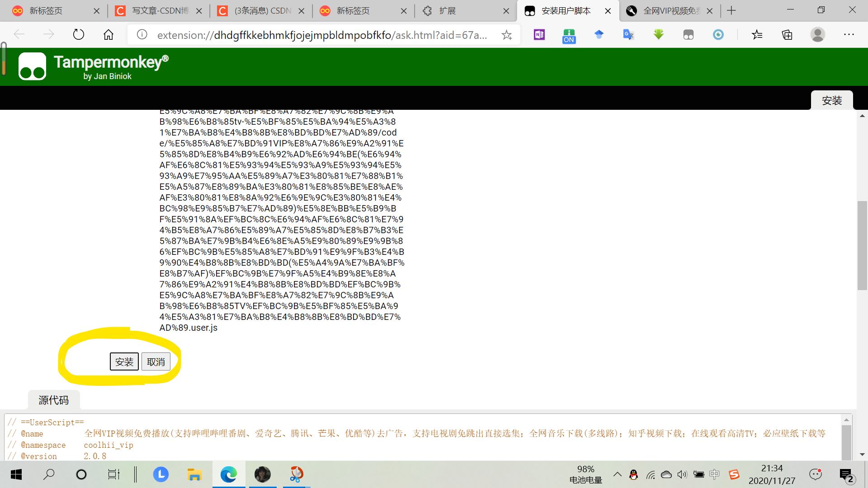Open Microsoft Edge in the taskbar
This screenshot has height=488, width=868.
[x=229, y=474]
